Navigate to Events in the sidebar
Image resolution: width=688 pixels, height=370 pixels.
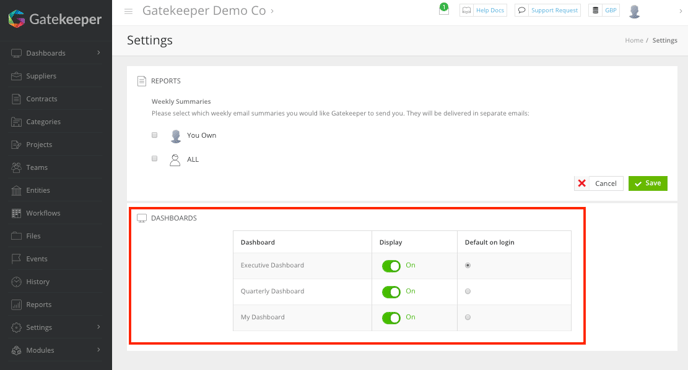(36, 259)
